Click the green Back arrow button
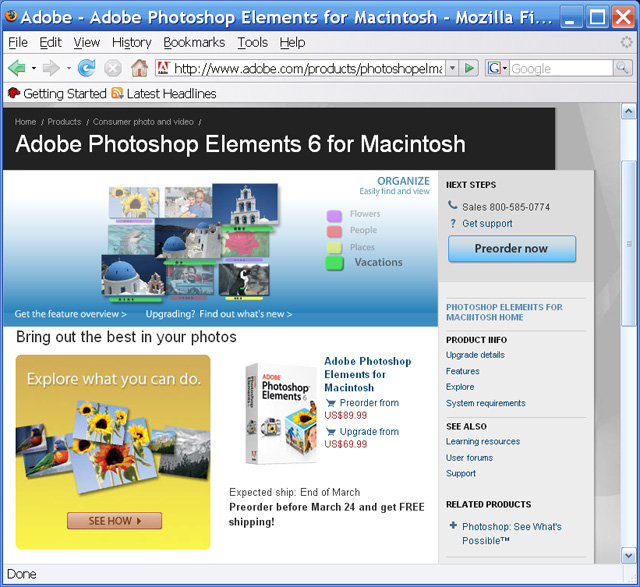Screen dimensions: 640x587 [16, 68]
